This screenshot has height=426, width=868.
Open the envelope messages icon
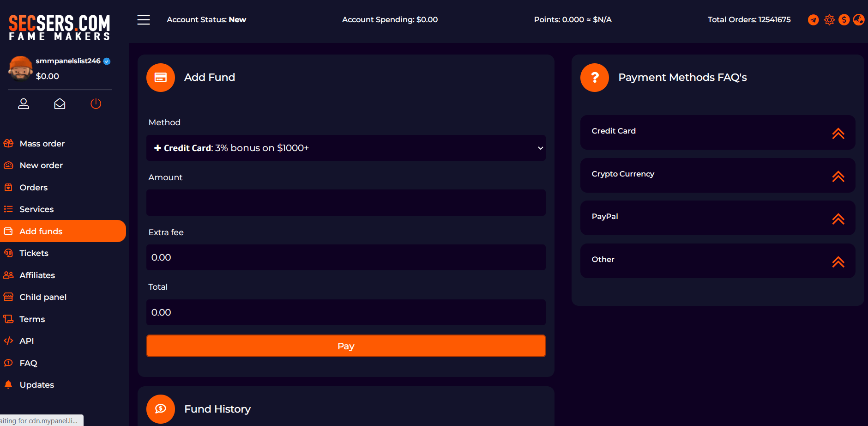[x=60, y=104]
